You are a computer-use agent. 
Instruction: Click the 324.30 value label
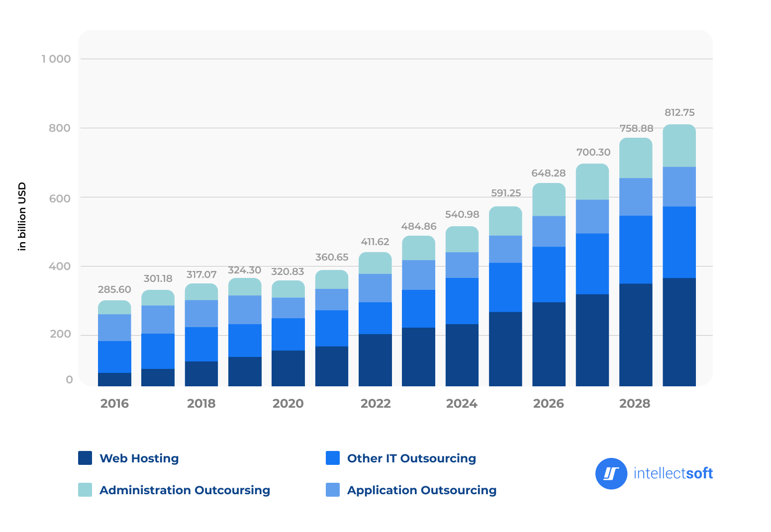point(244,270)
